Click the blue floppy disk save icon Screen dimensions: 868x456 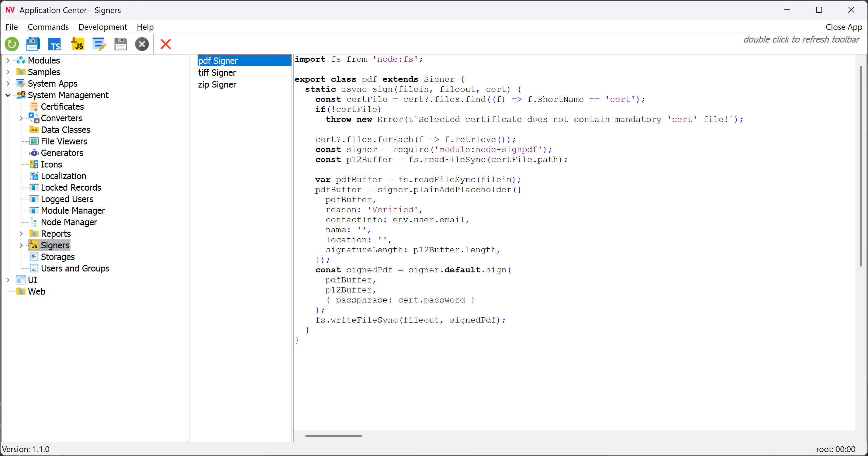(x=33, y=44)
